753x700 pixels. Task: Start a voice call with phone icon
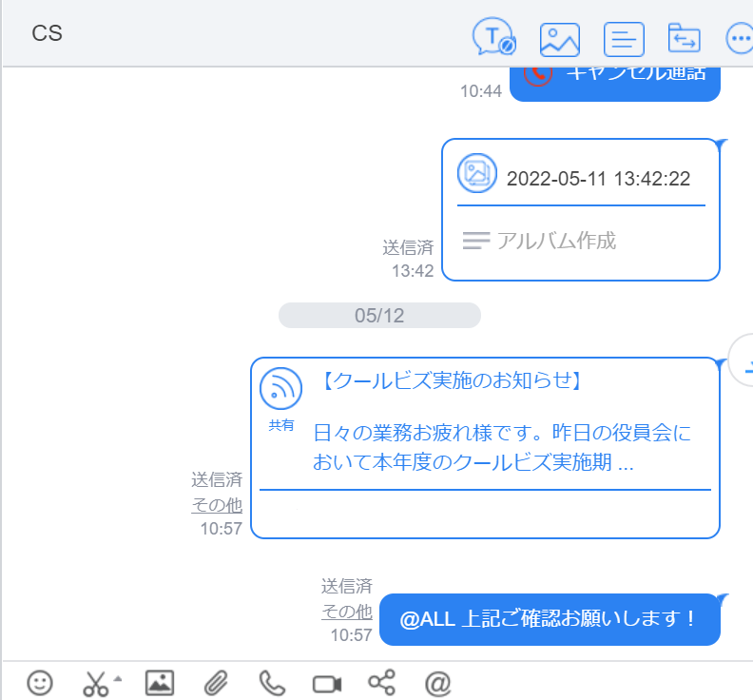272,682
